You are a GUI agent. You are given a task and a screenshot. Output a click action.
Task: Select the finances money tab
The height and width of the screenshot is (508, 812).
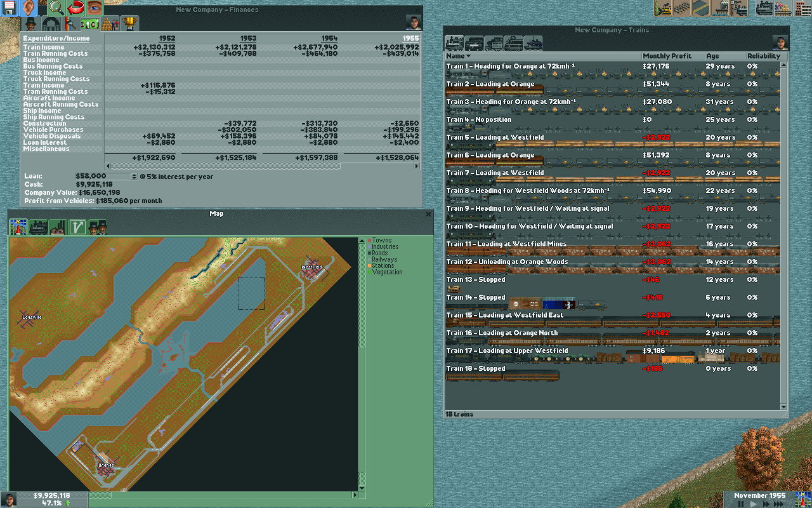pyautogui.click(x=91, y=23)
